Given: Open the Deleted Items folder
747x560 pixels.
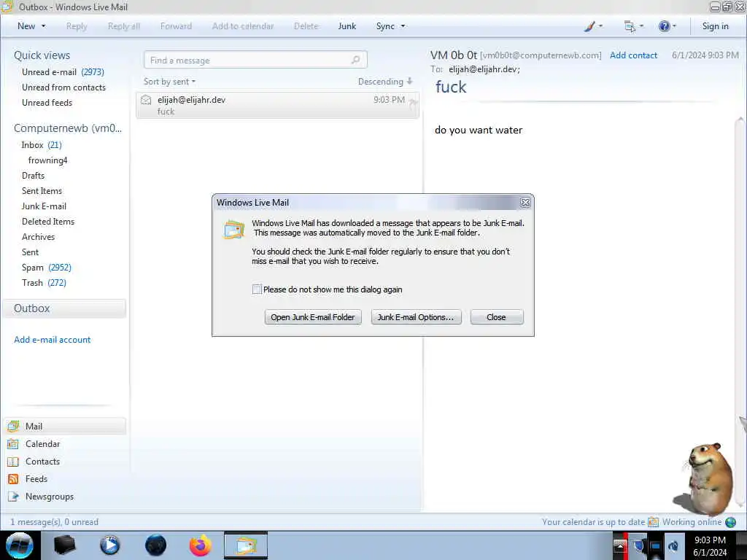Looking at the screenshot, I should tap(48, 222).
